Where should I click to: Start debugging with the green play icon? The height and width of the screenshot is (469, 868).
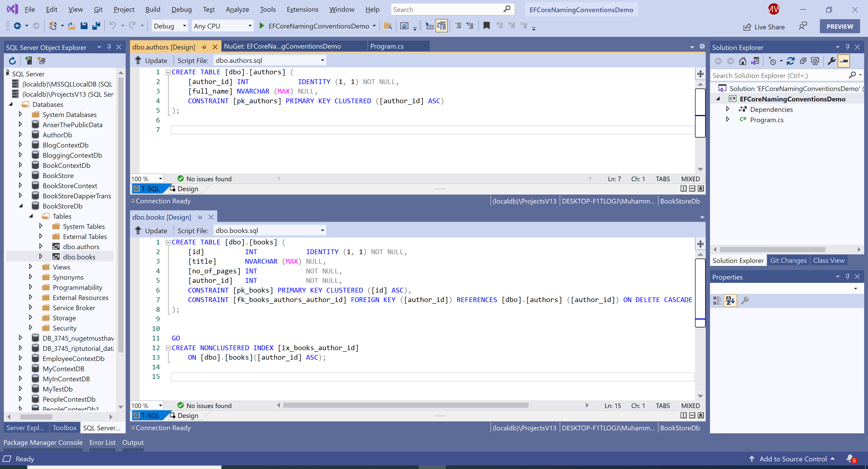pyautogui.click(x=262, y=26)
